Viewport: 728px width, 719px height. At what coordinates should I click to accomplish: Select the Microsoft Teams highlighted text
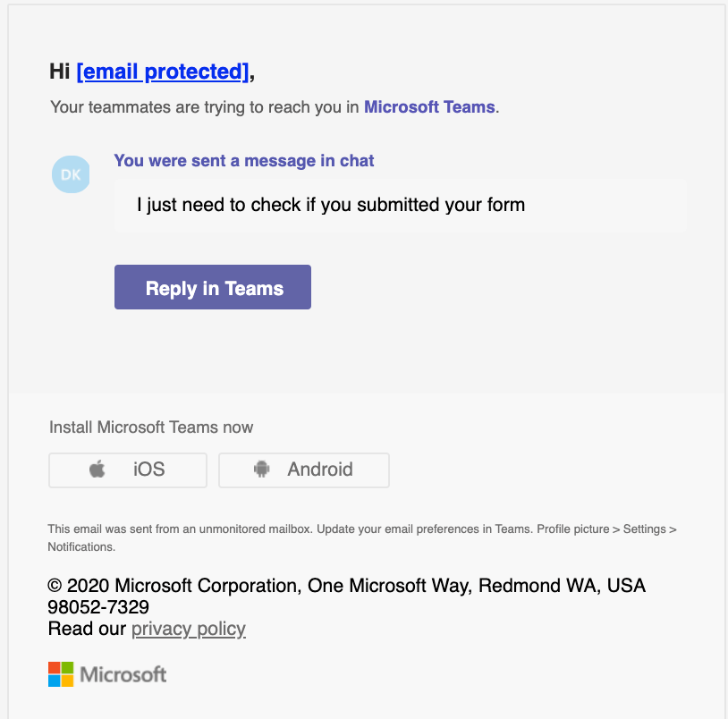click(x=428, y=106)
